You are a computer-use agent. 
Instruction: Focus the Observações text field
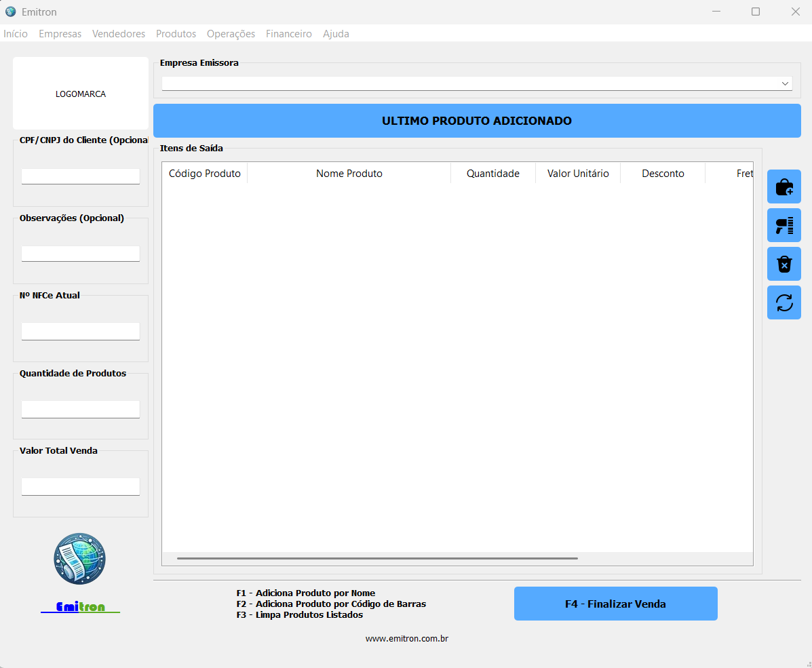(x=80, y=254)
